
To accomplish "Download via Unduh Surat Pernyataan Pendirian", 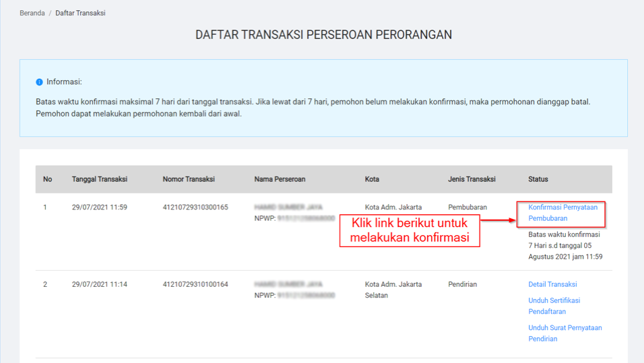I will click(565, 333).
